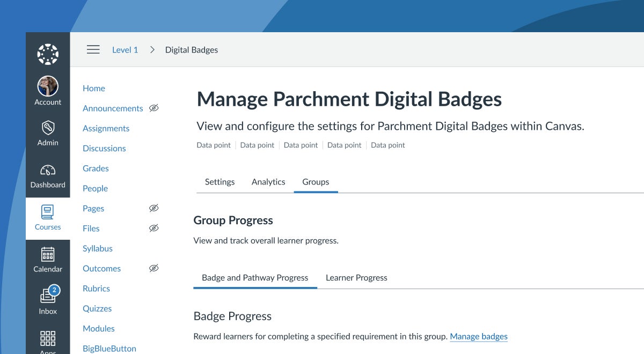Toggle visibility of Outcomes
Viewport: 644px width, 354px height.
click(154, 268)
